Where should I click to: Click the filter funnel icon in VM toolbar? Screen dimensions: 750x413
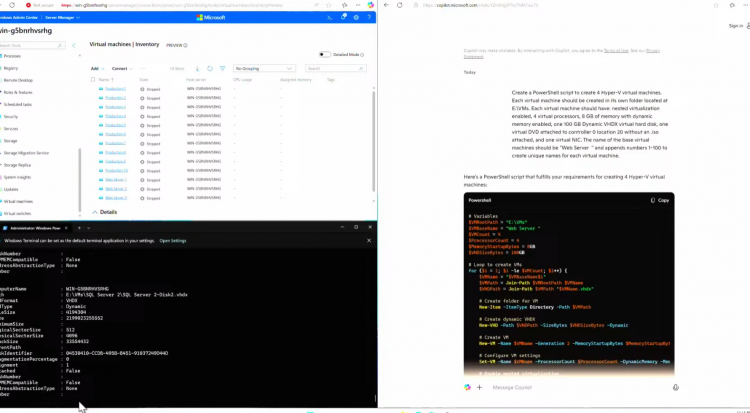click(x=222, y=68)
